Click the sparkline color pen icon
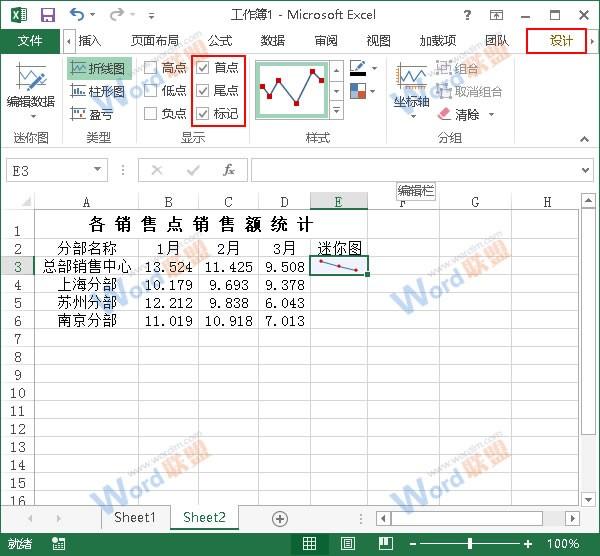 tap(358, 68)
